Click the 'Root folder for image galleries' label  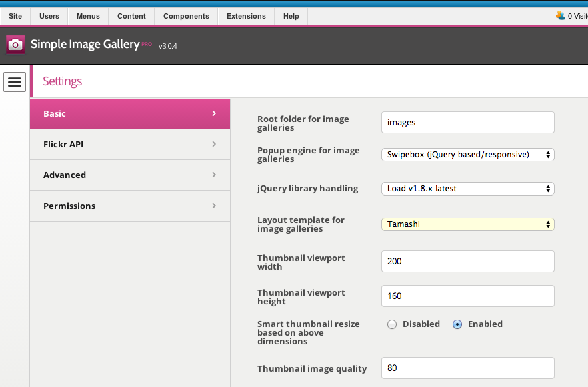(x=303, y=123)
